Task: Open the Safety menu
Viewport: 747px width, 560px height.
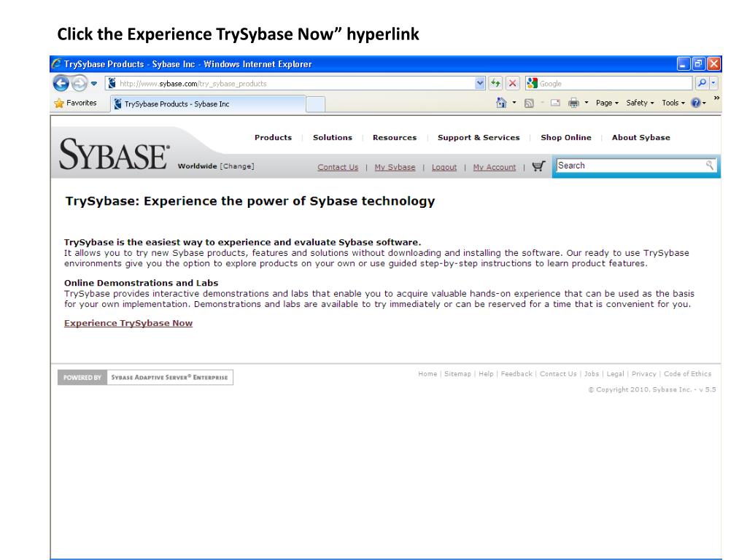Action: tap(640, 103)
